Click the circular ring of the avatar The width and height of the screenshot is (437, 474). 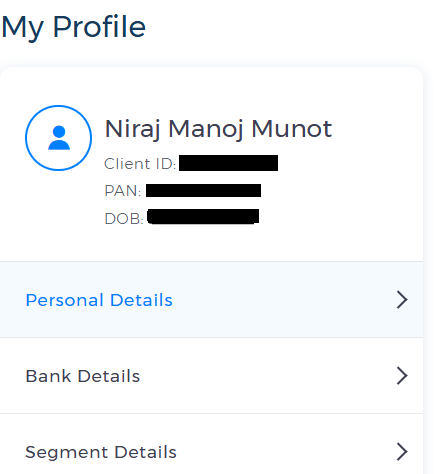click(x=58, y=106)
